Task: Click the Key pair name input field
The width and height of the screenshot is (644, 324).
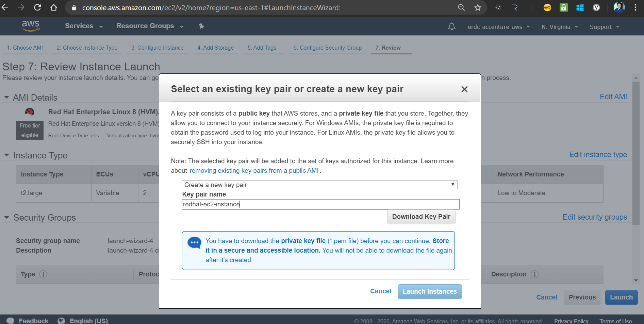Action: 320,204
